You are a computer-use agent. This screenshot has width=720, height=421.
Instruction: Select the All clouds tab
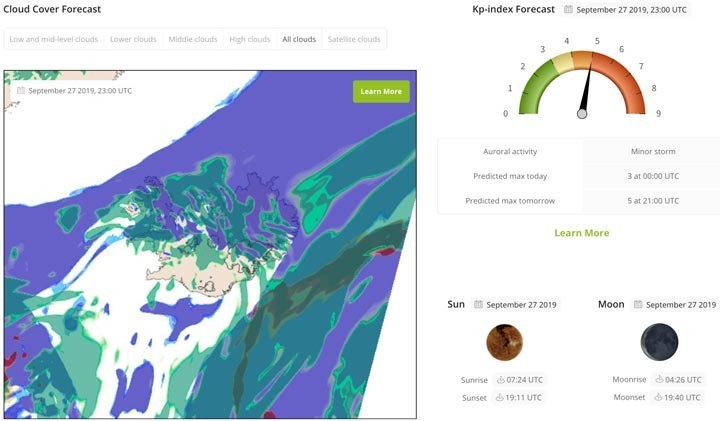(299, 40)
